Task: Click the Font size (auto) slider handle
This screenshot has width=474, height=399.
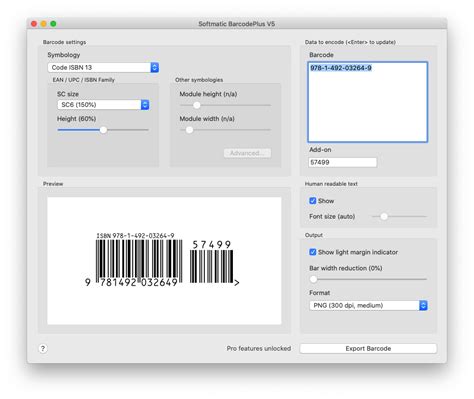Action: tap(384, 216)
